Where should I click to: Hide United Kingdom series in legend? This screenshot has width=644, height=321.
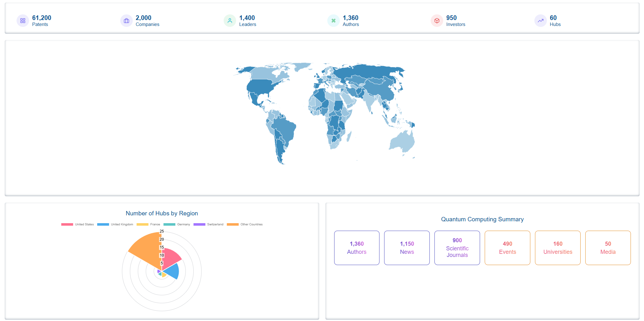point(115,224)
